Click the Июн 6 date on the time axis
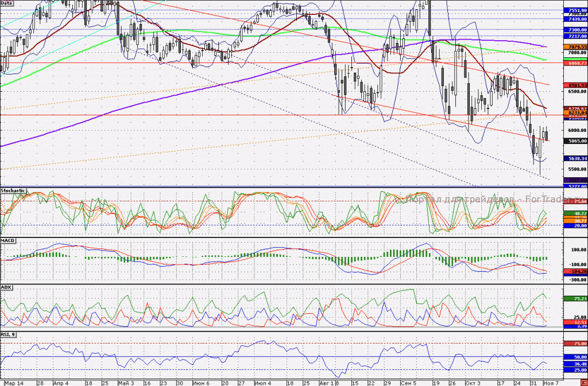Screen dimensions: 588x386 pyautogui.click(x=201, y=383)
